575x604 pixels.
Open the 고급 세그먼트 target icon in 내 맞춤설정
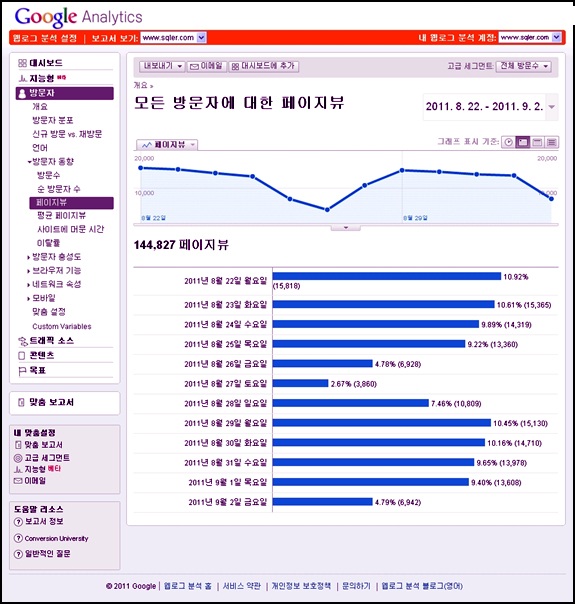pyautogui.click(x=18, y=458)
